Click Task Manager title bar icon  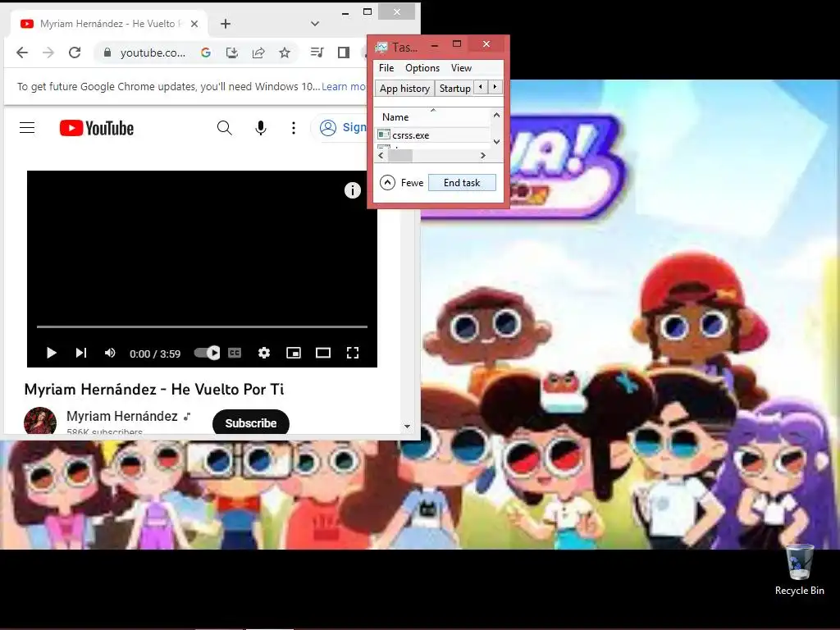(381, 47)
